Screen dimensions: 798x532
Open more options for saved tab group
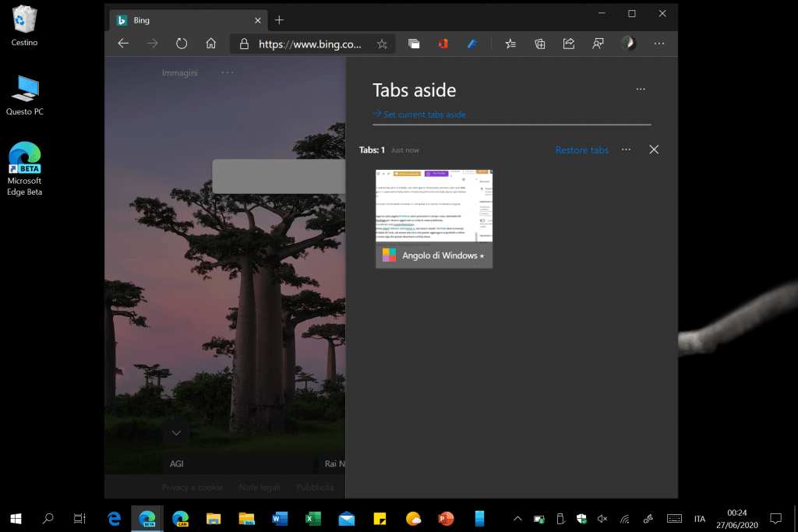point(626,150)
